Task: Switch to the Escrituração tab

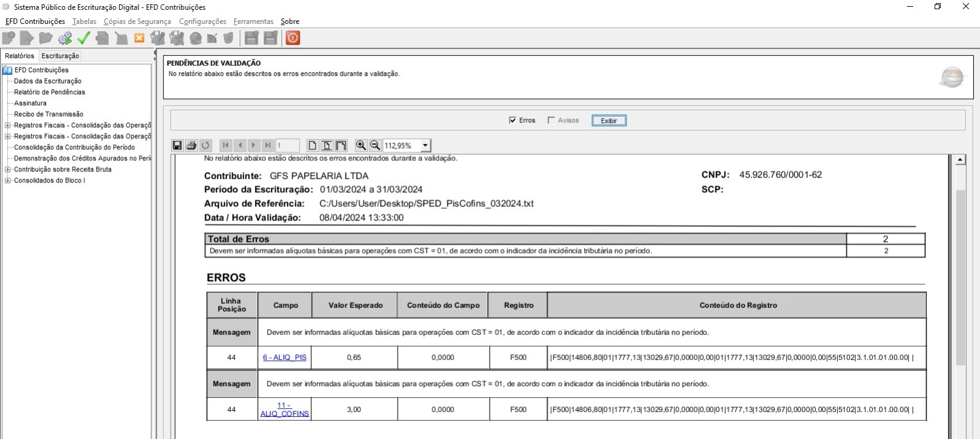Action: click(60, 56)
